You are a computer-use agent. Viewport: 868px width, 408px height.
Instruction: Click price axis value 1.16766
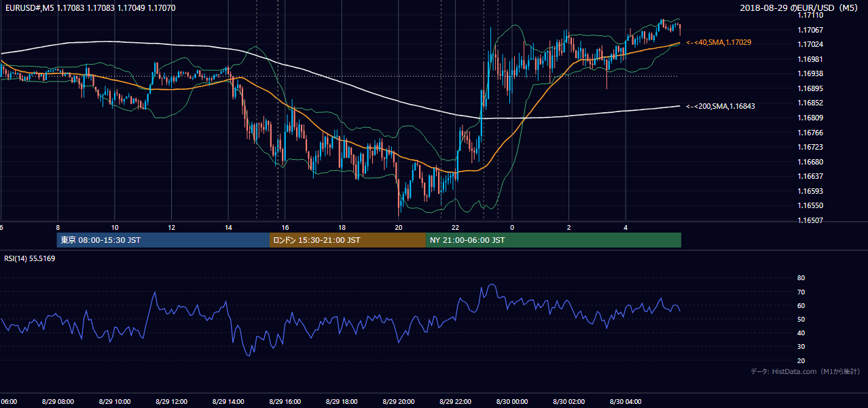pyautogui.click(x=811, y=133)
